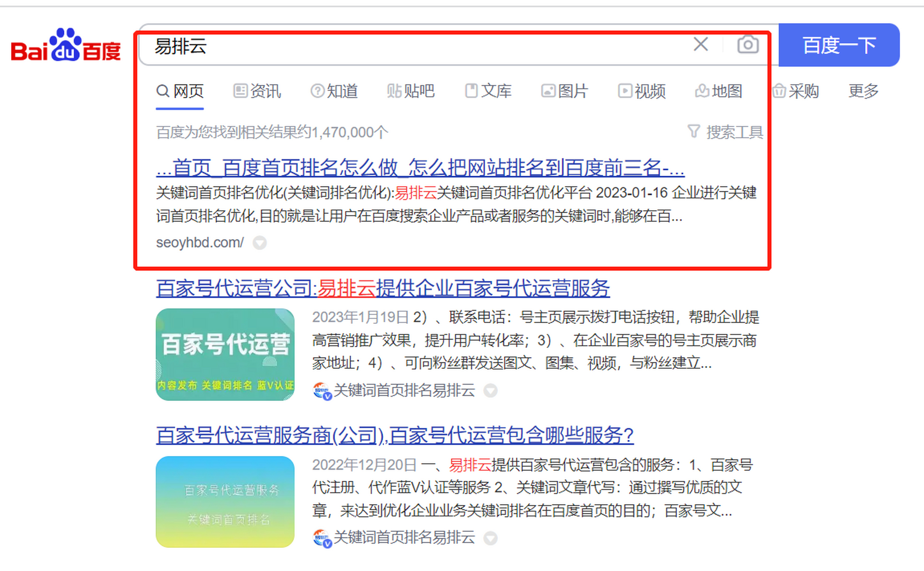Click source avatar icon under 2022年12月20日 result
The height and width of the screenshot is (571, 924).
point(322,538)
